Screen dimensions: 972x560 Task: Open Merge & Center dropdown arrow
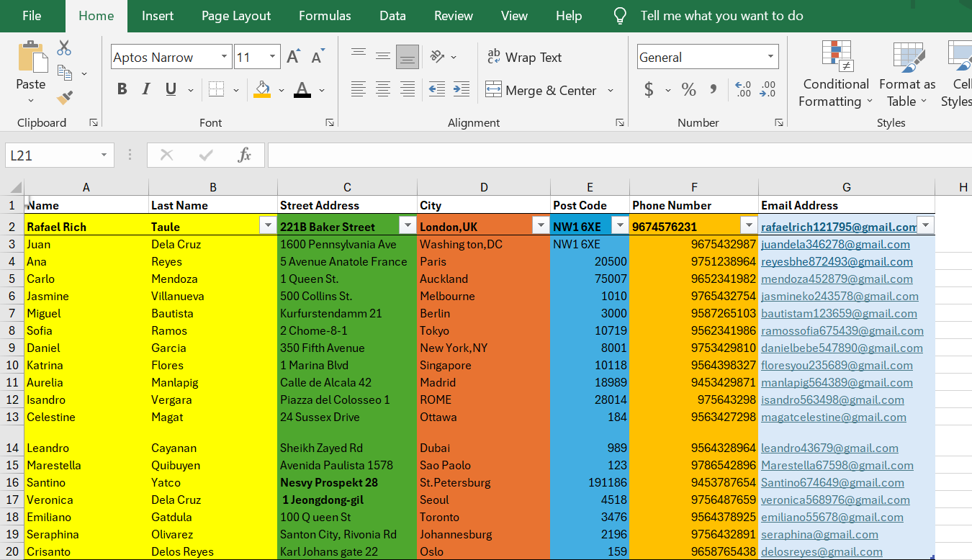[611, 90]
